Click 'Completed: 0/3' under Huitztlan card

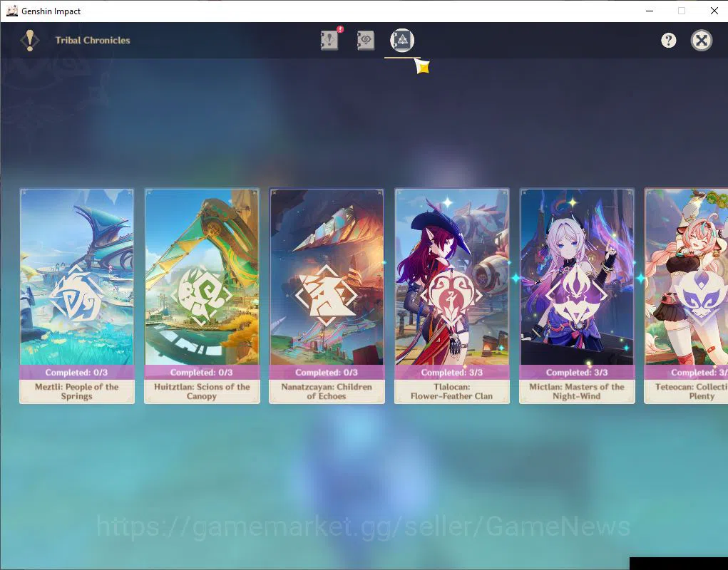coord(202,373)
